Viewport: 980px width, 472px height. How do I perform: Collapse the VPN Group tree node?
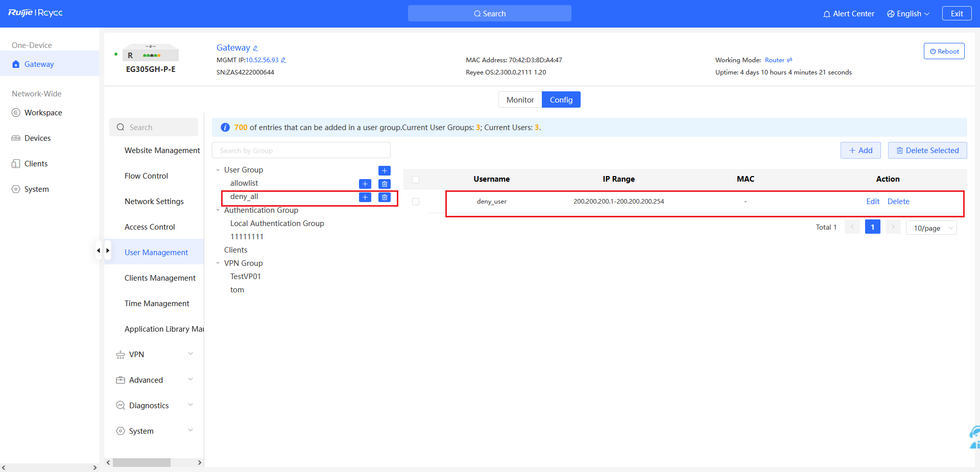(218, 263)
